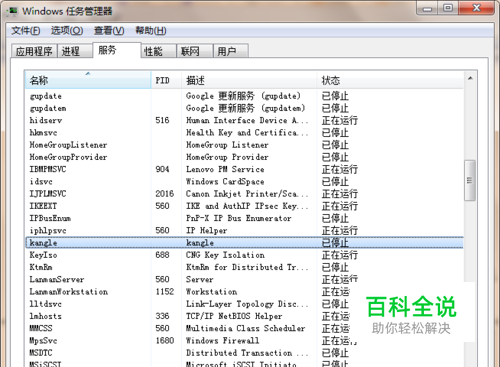The width and height of the screenshot is (500, 367).
Task: Minimize the Task Manager window
Action: point(428,8)
